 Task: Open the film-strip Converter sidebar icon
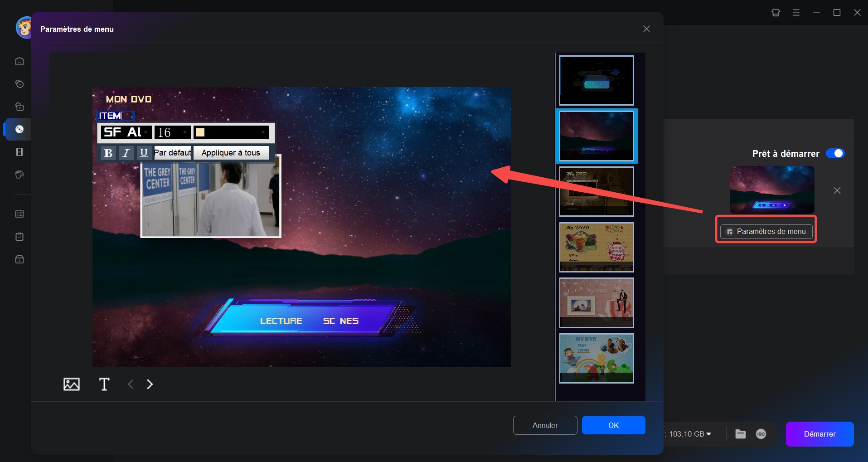(19, 152)
